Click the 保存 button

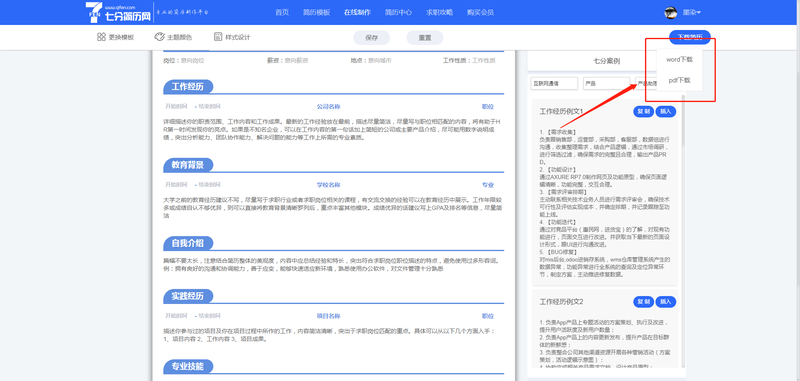pos(371,38)
